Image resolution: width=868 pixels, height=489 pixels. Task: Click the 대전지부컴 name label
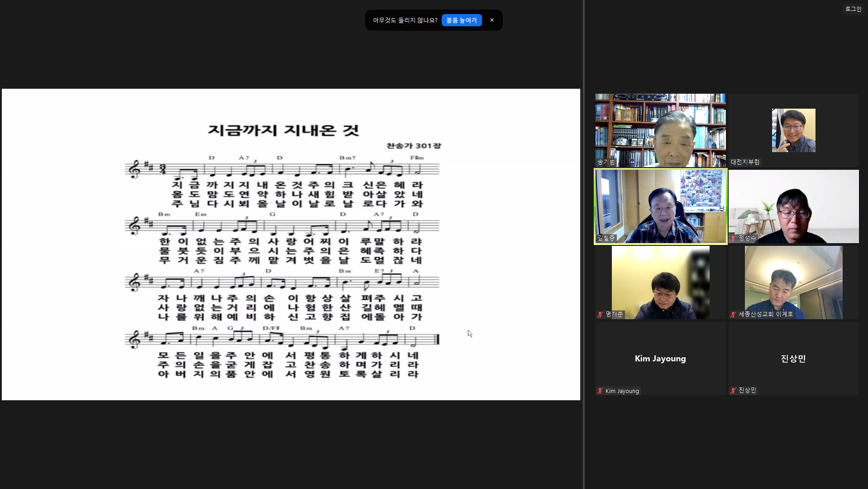tap(745, 162)
